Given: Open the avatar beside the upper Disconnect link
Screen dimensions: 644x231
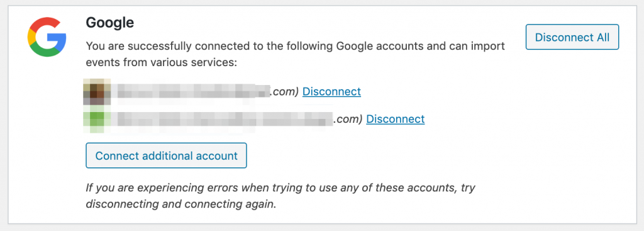Looking at the screenshot, I should click(x=97, y=92).
